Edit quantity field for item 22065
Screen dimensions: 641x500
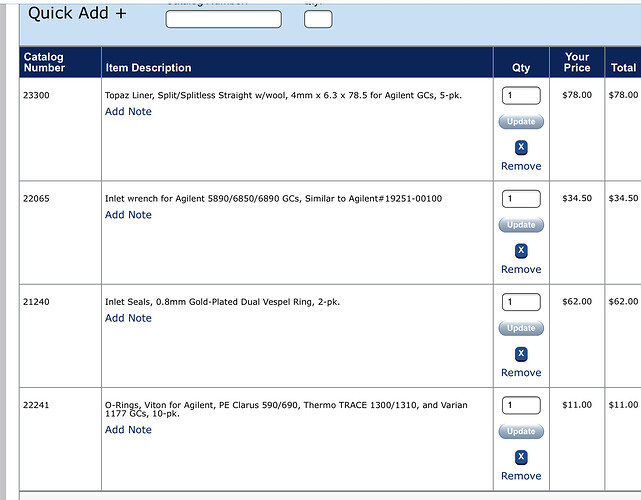[521, 199]
